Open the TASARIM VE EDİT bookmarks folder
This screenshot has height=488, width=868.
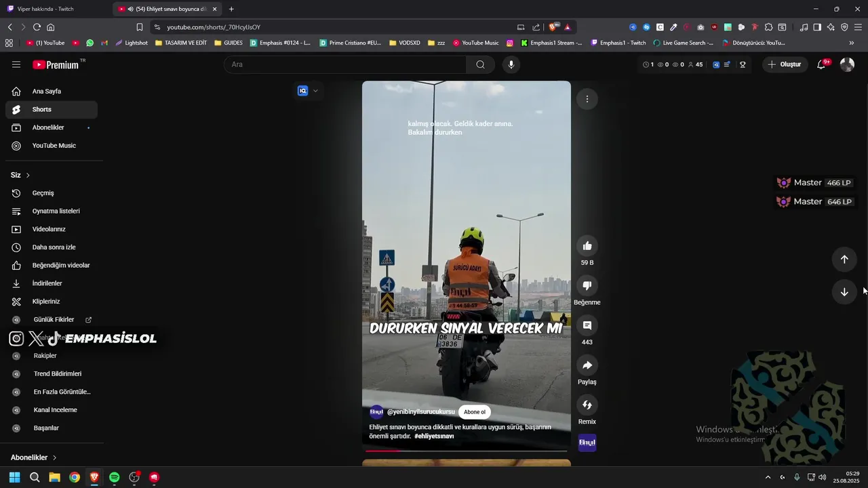pos(180,43)
